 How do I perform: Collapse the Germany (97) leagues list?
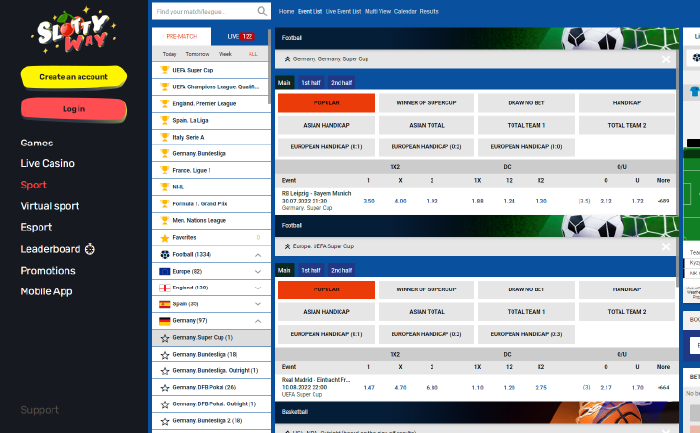(258, 321)
